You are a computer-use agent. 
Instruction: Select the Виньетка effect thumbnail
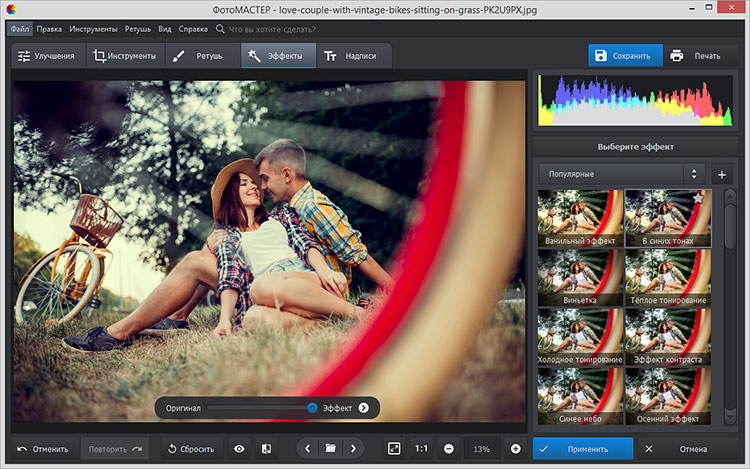click(580, 277)
